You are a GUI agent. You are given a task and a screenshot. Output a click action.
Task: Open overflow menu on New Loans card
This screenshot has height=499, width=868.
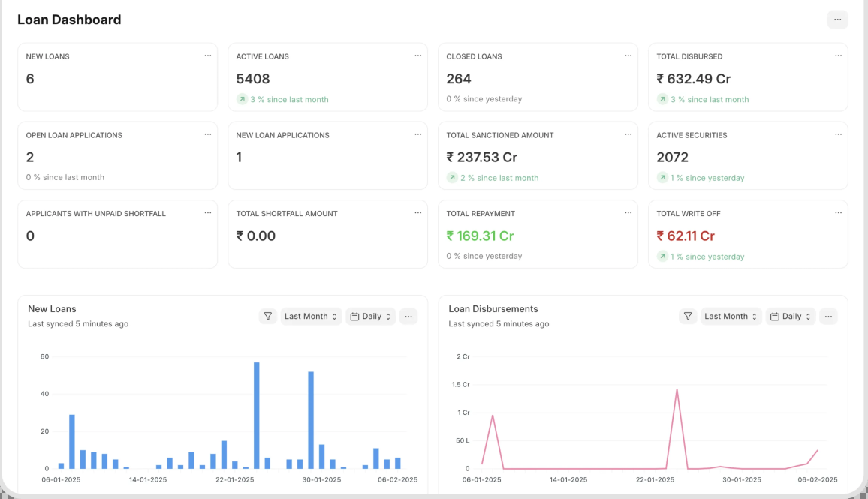[208, 55]
